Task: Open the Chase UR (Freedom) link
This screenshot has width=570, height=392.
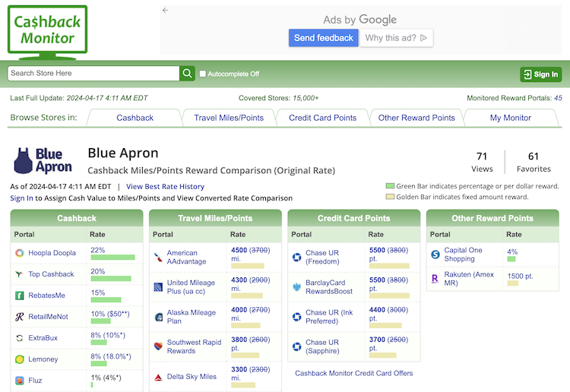Action: pyautogui.click(x=322, y=258)
